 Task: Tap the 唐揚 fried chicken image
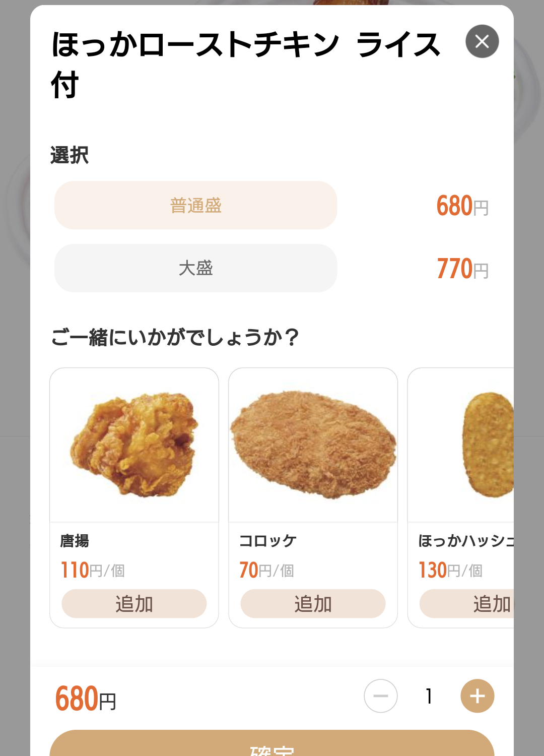[x=134, y=445]
